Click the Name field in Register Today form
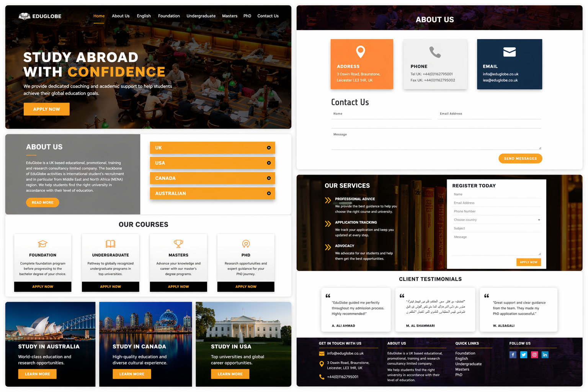This screenshot has height=392, width=588. (x=497, y=194)
